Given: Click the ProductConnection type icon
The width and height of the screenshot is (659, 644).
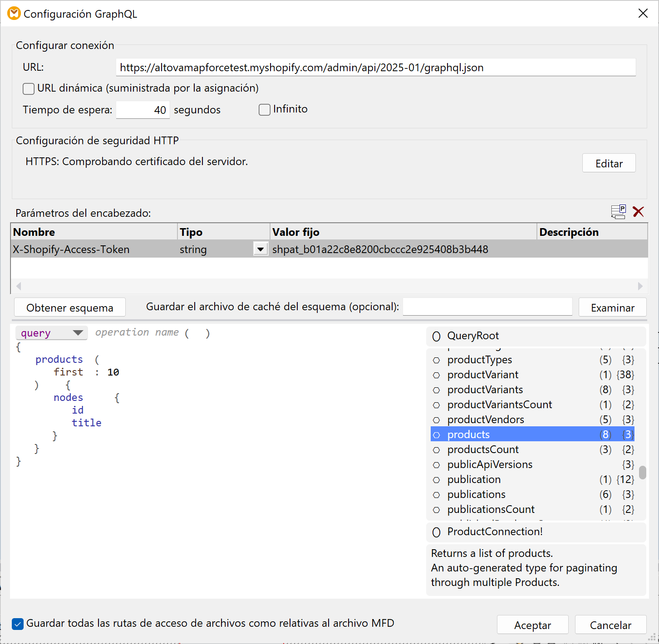Looking at the screenshot, I should [x=436, y=532].
